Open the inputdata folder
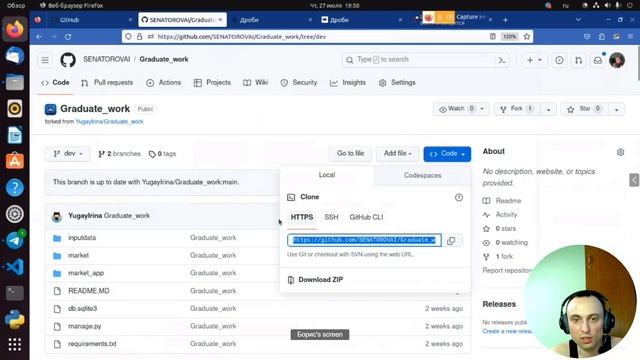Image resolution: width=640 pixels, height=360 pixels. tap(82, 238)
